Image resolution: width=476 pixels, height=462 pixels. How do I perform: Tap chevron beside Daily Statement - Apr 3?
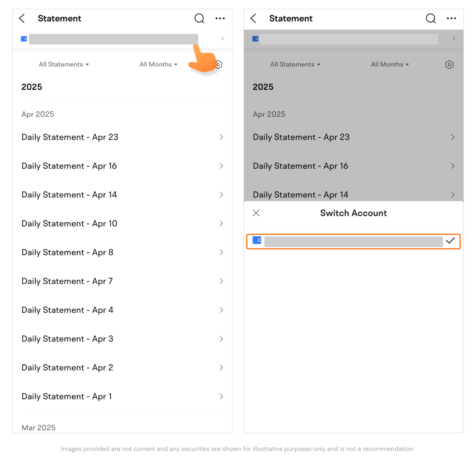221,339
